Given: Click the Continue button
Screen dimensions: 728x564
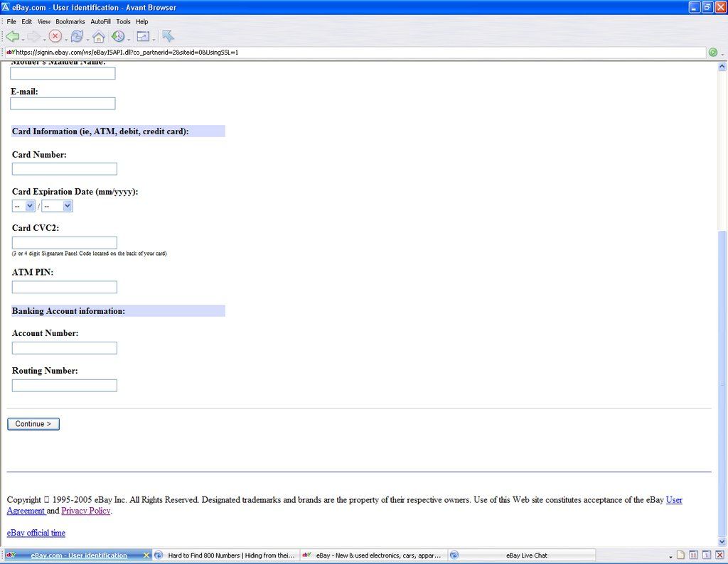Looking at the screenshot, I should (x=33, y=424).
